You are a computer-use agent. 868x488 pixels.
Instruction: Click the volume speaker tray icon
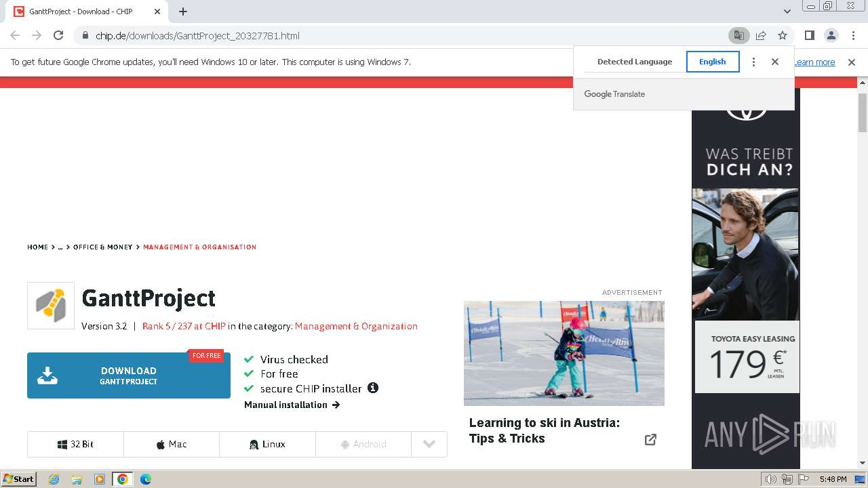pyautogui.click(x=770, y=479)
